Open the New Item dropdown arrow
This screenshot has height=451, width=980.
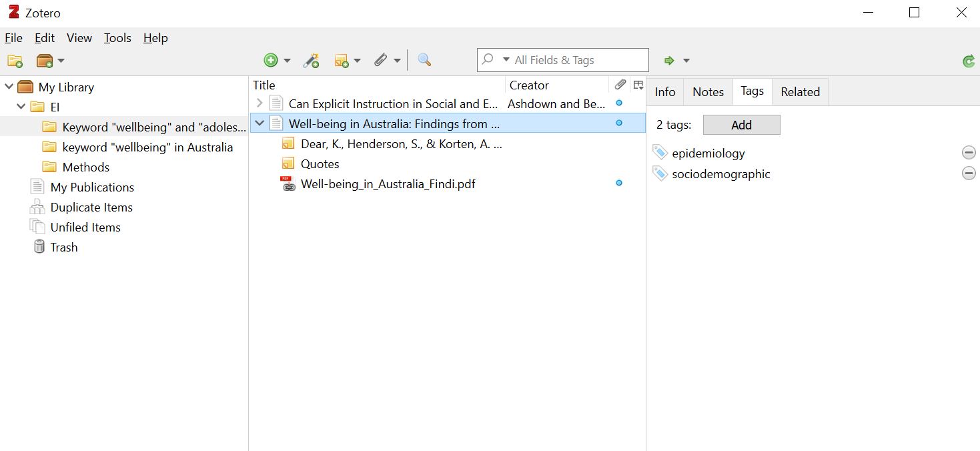[287, 61]
